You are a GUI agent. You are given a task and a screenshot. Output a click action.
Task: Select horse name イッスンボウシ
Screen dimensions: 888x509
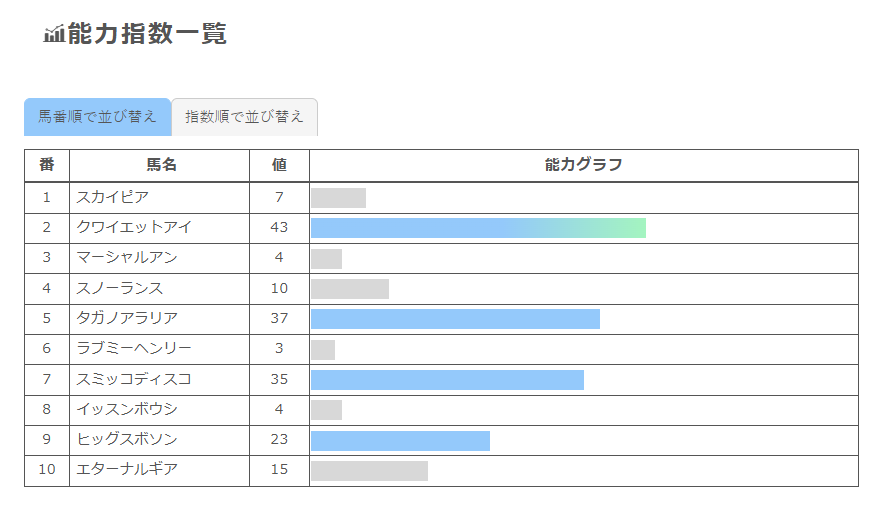pyautogui.click(x=127, y=409)
